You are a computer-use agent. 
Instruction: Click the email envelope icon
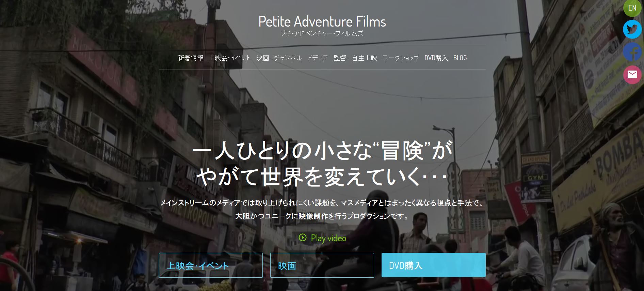(632, 74)
